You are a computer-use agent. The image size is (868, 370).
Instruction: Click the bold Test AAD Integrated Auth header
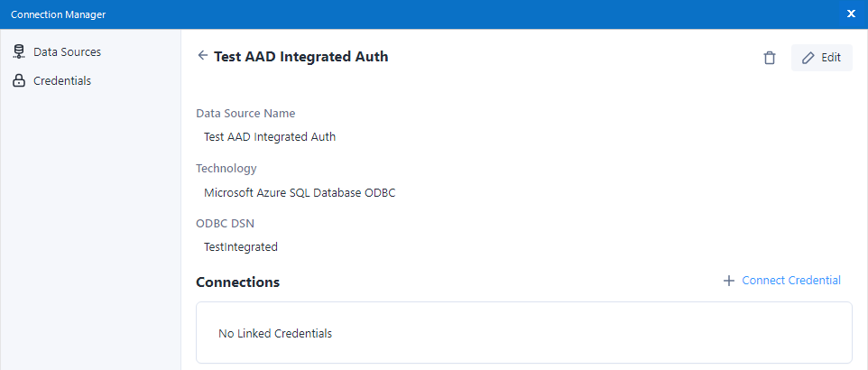tap(300, 57)
